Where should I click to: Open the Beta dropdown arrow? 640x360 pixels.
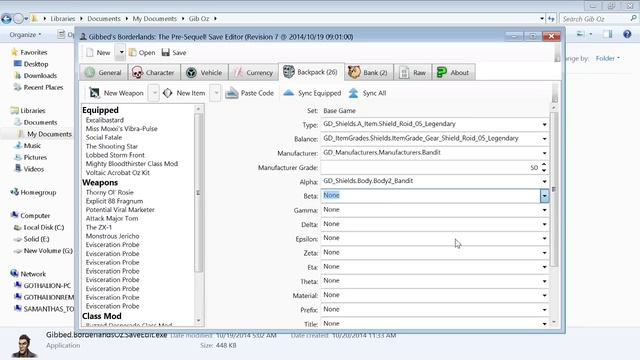click(x=544, y=196)
